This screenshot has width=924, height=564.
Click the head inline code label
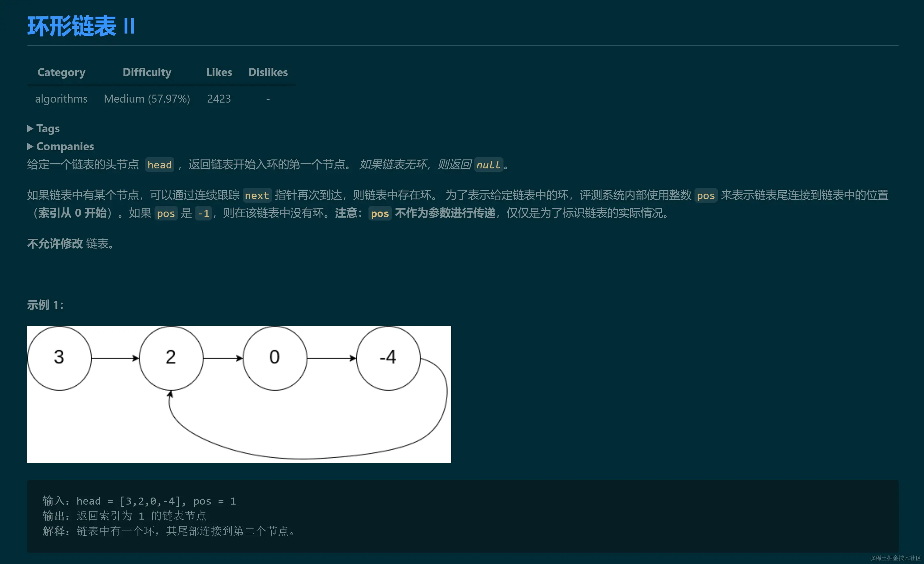click(159, 165)
